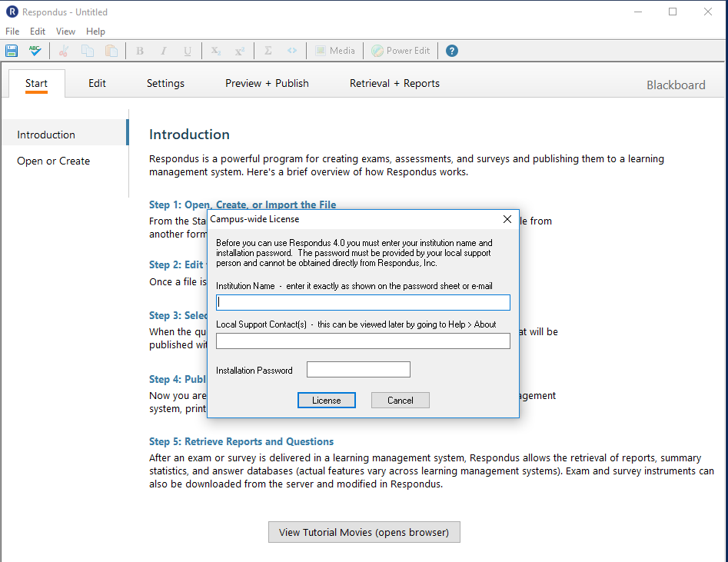Open the Sigma equation editor
This screenshot has width=728, height=562.
point(268,51)
